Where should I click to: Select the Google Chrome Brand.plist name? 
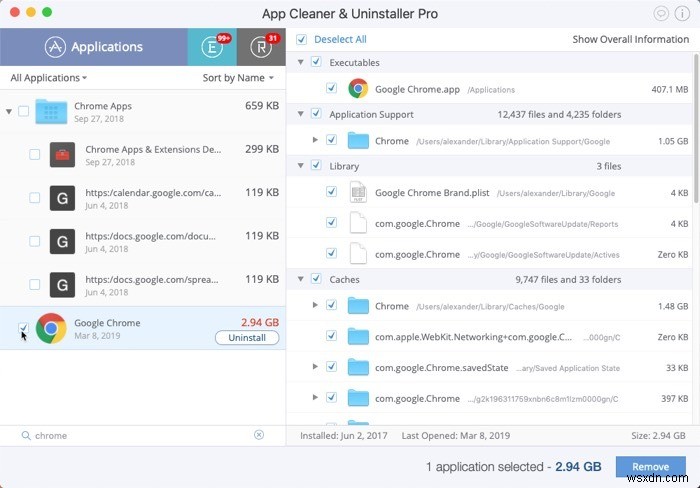click(432, 193)
